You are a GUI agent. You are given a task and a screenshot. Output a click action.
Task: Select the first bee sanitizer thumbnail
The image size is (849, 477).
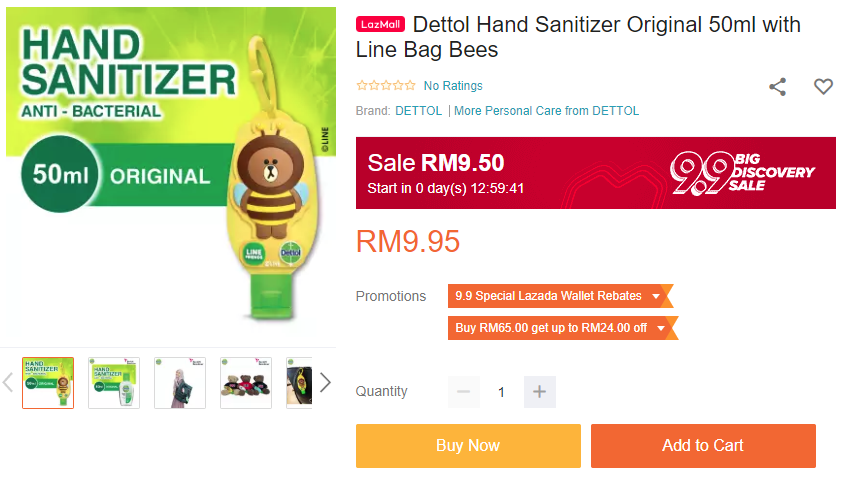48,383
